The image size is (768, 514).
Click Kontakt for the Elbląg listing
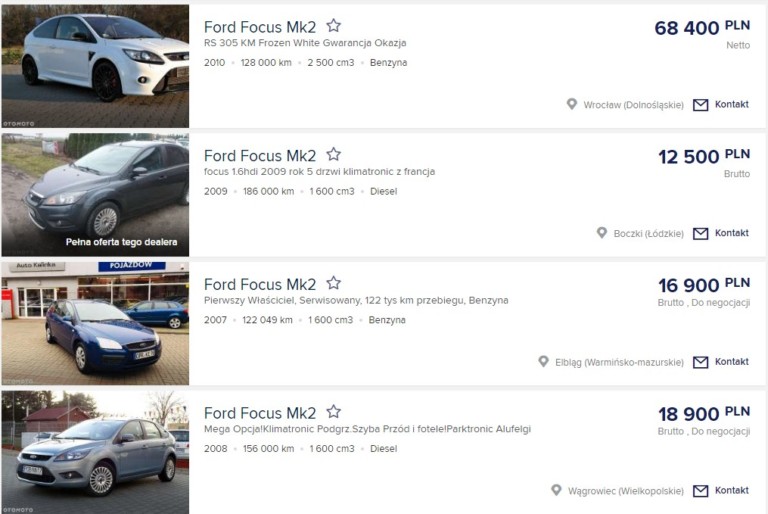point(731,362)
